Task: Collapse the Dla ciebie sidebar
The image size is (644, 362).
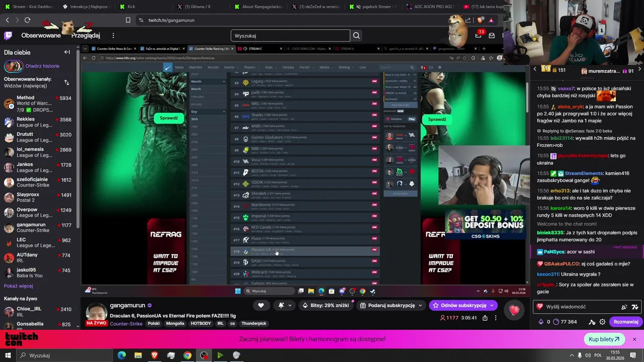Action: [x=67, y=52]
